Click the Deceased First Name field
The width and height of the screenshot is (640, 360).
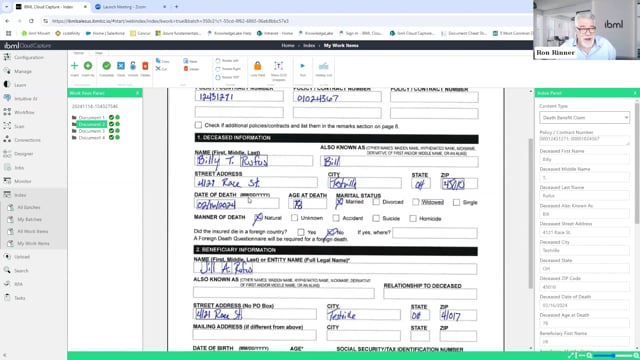584,159
